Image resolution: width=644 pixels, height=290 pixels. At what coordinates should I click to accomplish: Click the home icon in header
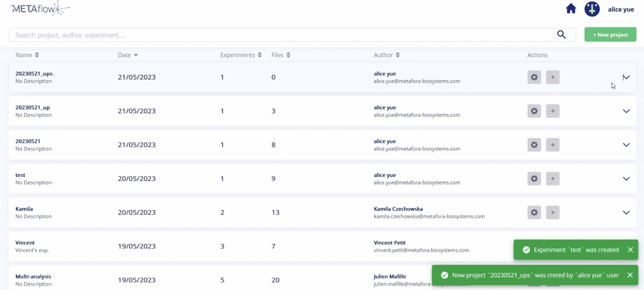click(571, 8)
